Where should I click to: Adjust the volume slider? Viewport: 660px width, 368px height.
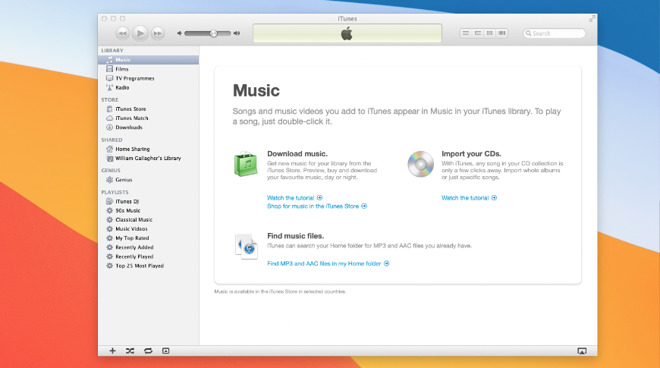208,33
